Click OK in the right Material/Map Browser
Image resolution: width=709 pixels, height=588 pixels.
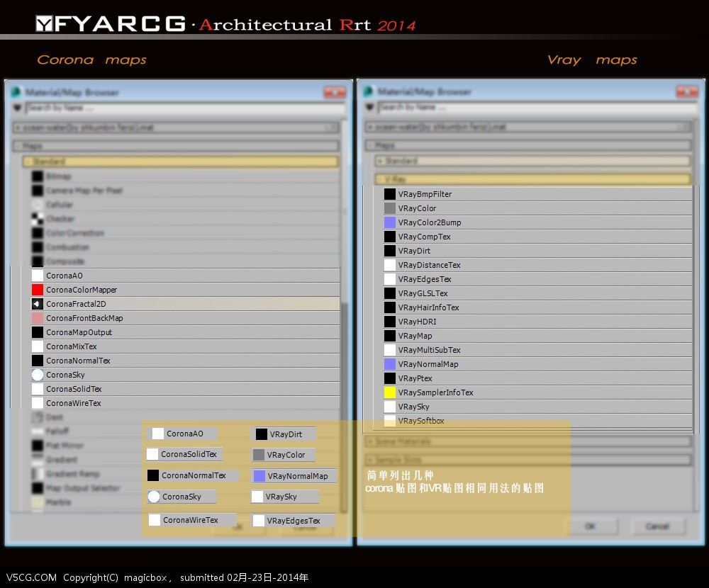point(590,526)
